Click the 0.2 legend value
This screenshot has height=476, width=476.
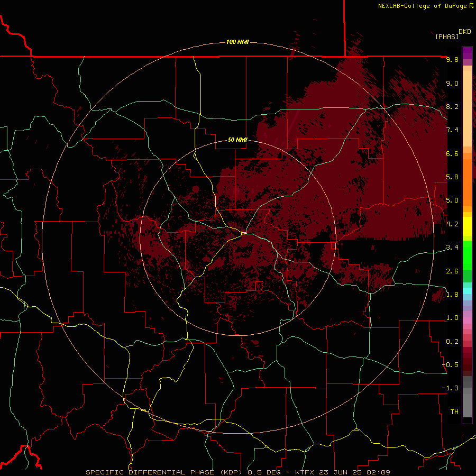(452, 342)
